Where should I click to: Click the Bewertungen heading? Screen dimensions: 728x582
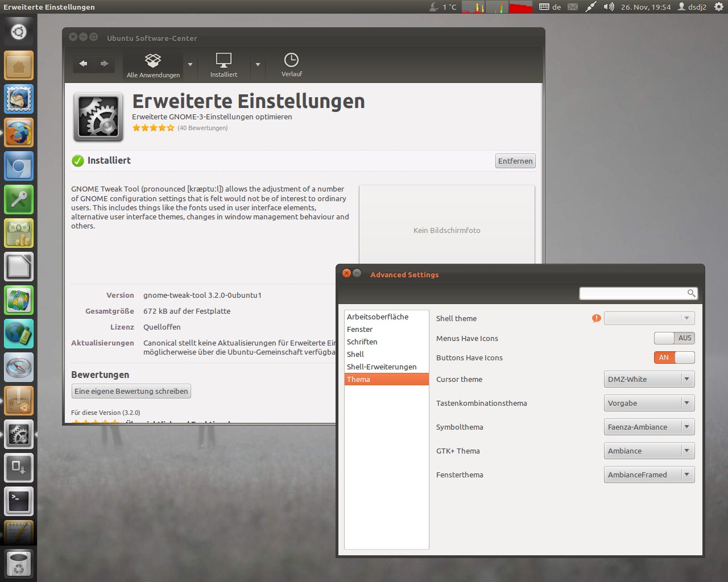(x=100, y=375)
